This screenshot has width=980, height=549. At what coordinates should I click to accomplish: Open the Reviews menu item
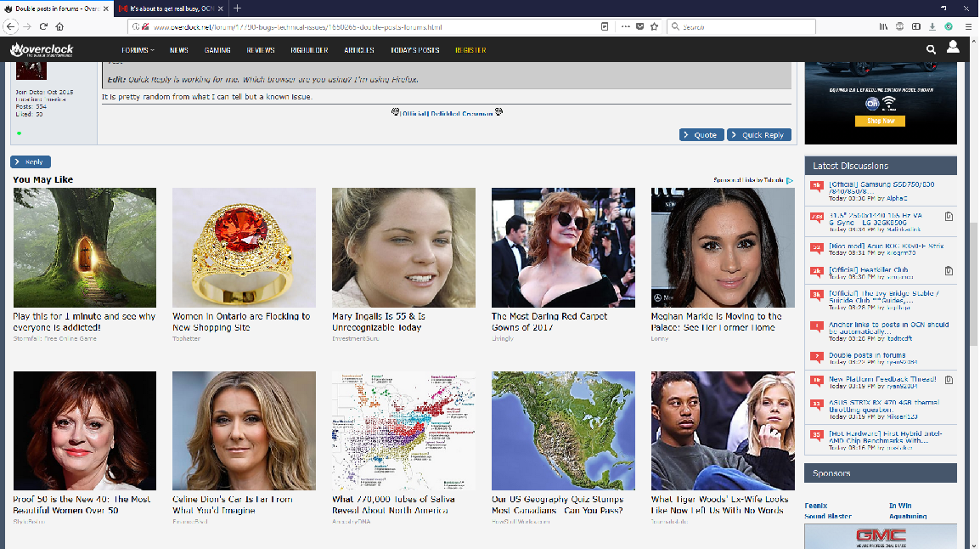tap(260, 50)
